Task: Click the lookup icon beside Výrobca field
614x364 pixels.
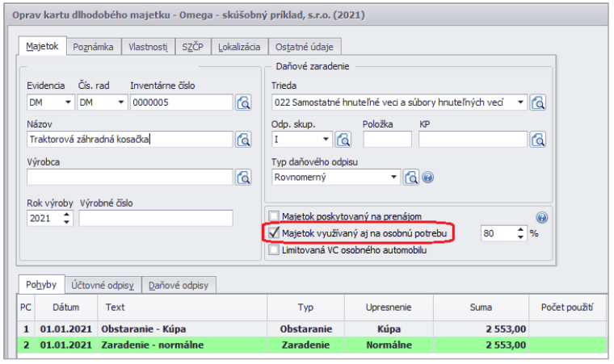Action: tap(244, 177)
